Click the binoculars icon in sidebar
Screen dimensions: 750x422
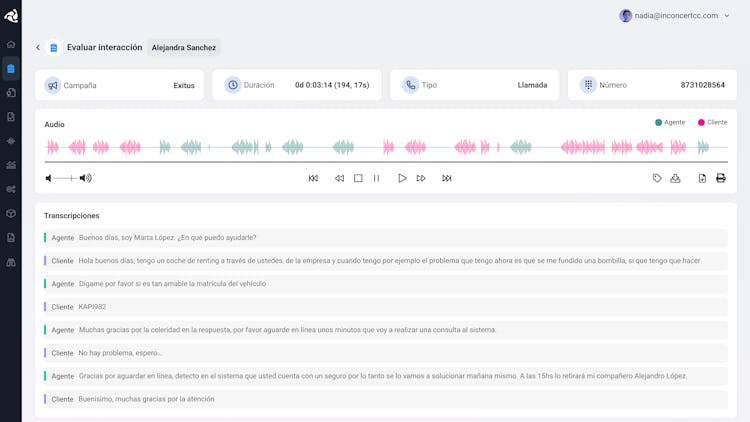click(11, 262)
